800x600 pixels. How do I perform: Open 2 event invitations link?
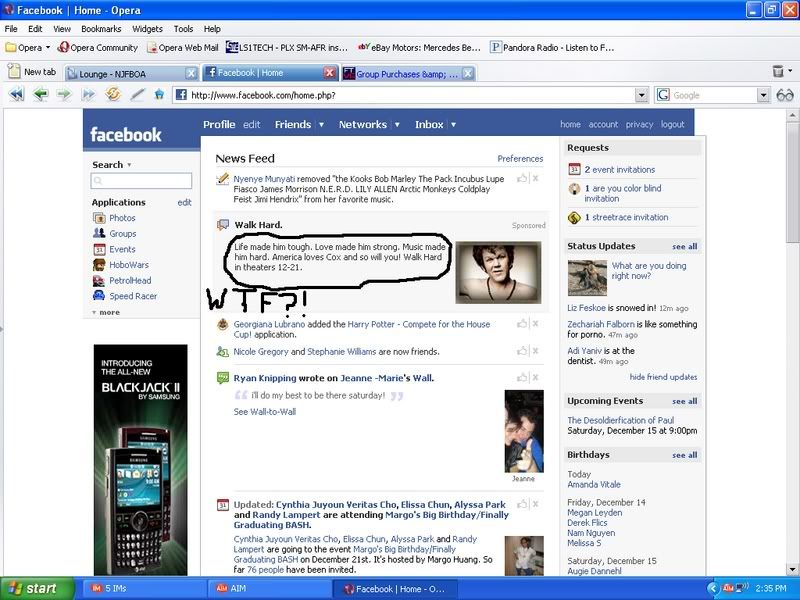click(619, 169)
